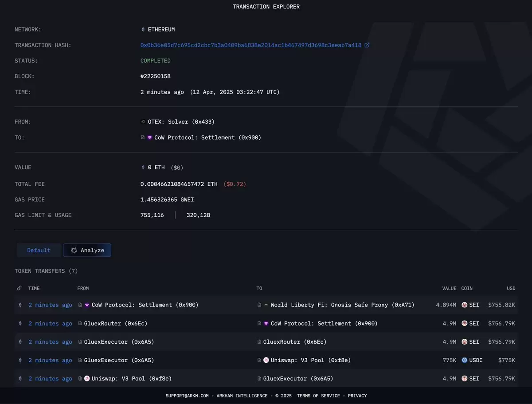Click '2 minutes ago' in the World Liberty Fi row
The height and width of the screenshot is (404, 532).
50,305
